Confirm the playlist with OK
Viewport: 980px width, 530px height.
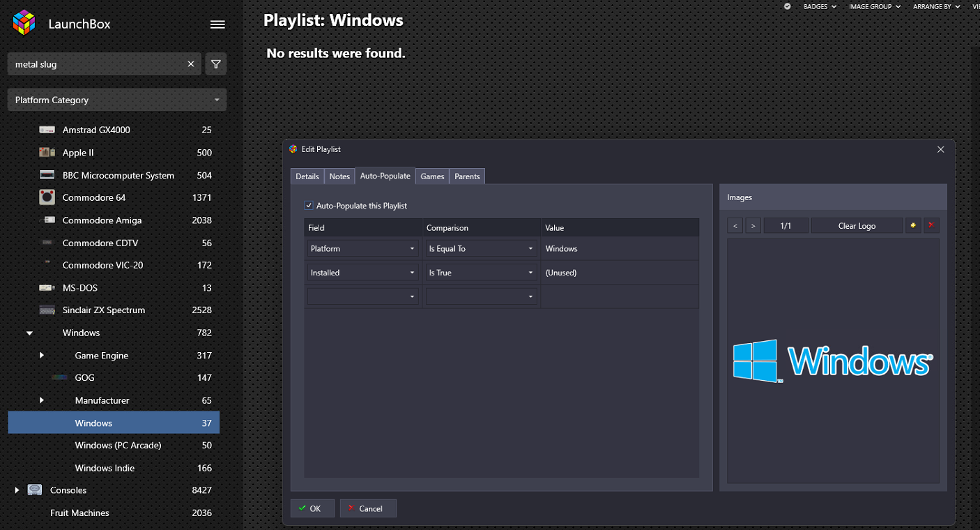pos(312,508)
